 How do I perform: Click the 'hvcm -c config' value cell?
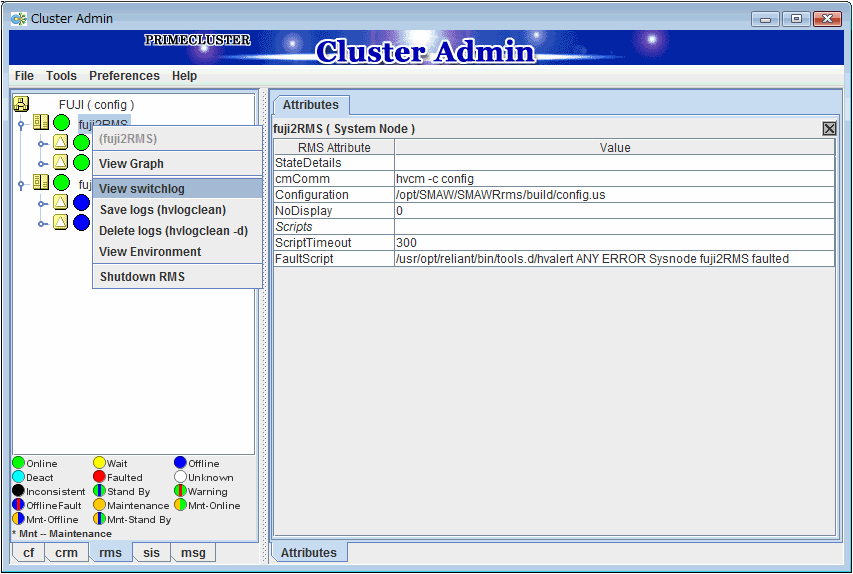point(615,178)
